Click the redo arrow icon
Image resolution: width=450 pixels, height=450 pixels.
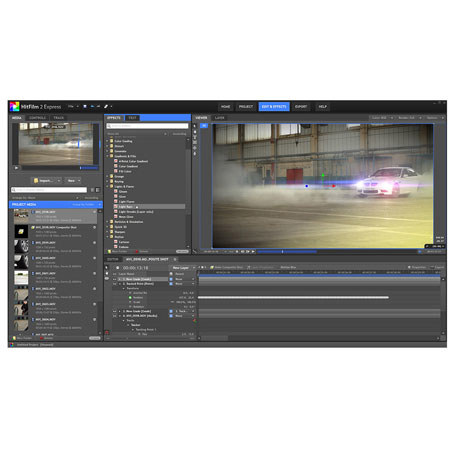point(98,106)
